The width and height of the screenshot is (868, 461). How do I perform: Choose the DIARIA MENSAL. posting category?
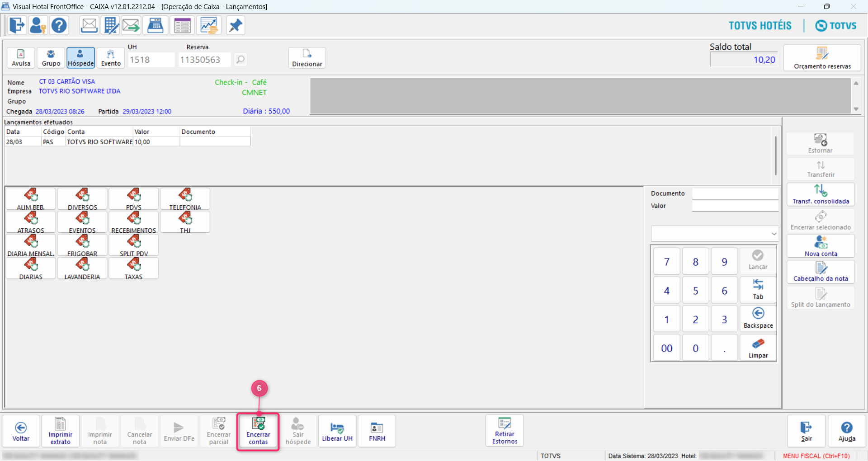[x=31, y=245]
